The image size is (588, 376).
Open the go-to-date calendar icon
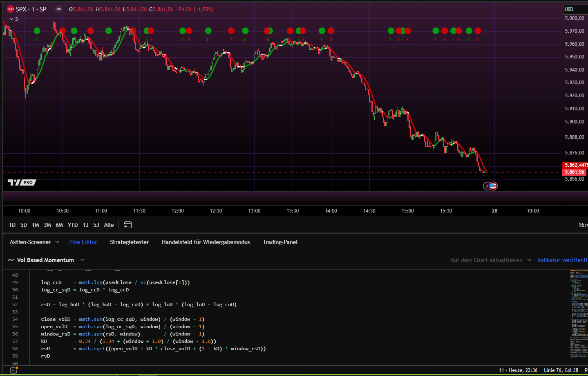pos(127,224)
